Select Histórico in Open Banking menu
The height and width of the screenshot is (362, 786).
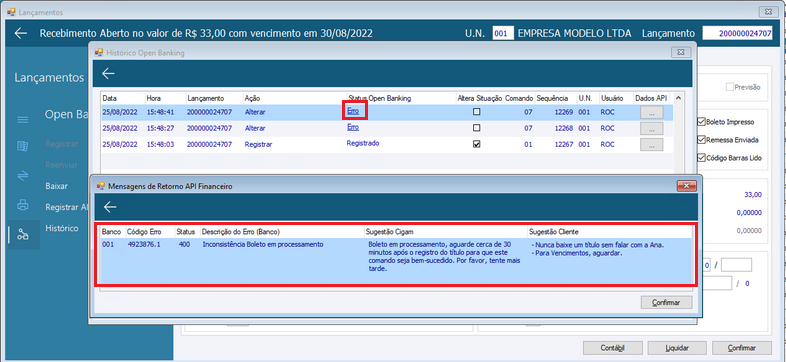pyautogui.click(x=62, y=228)
